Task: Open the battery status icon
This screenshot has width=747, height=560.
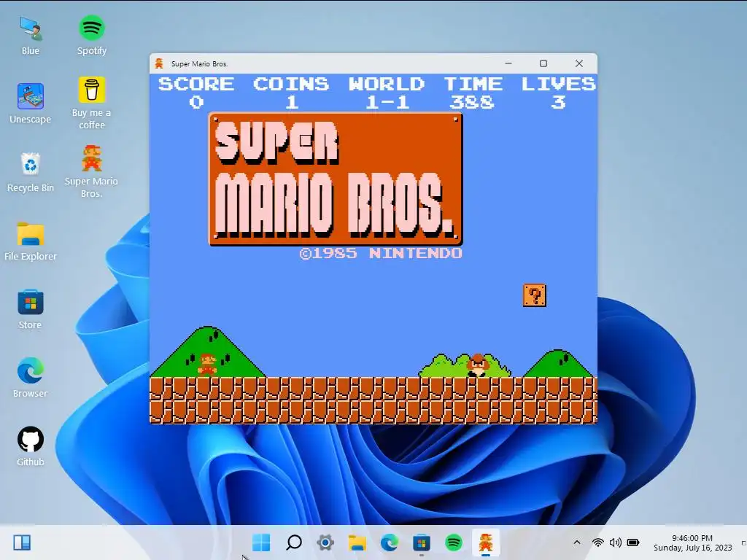Action: coord(633,542)
